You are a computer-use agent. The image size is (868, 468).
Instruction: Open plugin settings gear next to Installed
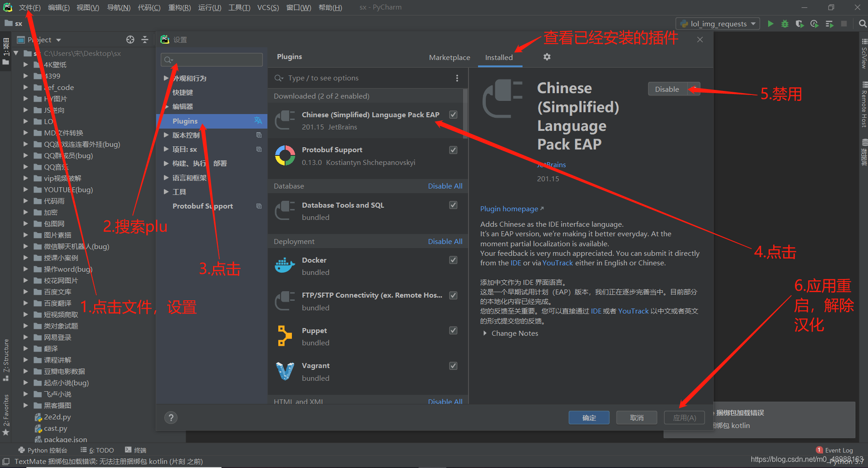coord(547,57)
